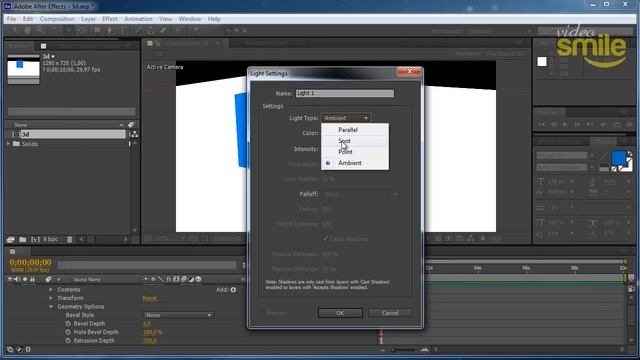Toggle Hole Bevel Depth stopwatch
Image resolution: width=640 pixels, height=360 pixels.
68,332
